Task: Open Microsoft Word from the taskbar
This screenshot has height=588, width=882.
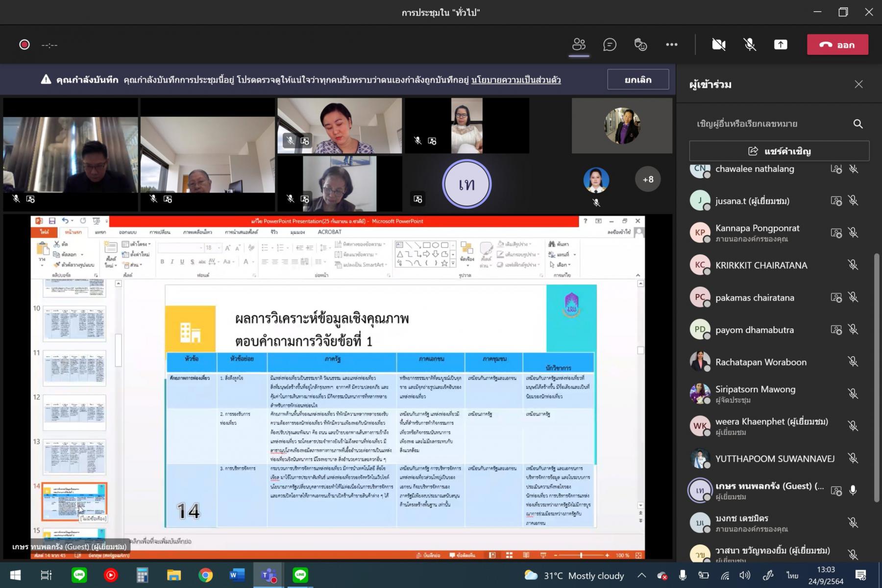Action: 237,575
